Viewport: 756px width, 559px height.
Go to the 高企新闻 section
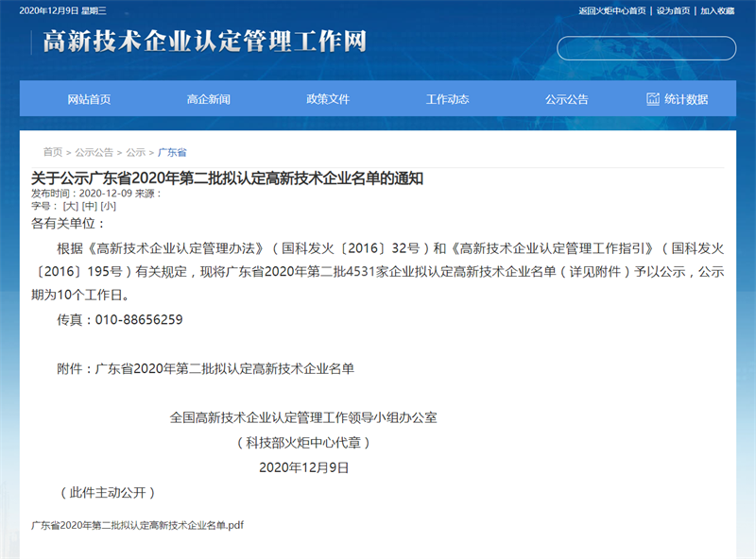208,99
